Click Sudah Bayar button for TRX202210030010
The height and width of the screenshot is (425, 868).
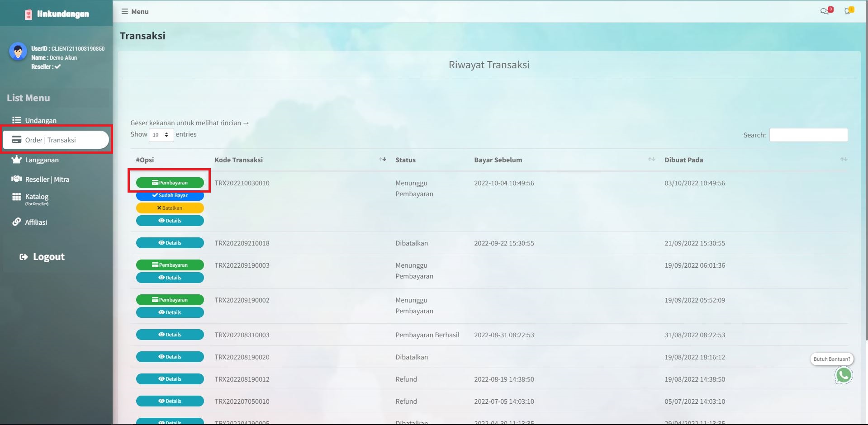click(170, 195)
